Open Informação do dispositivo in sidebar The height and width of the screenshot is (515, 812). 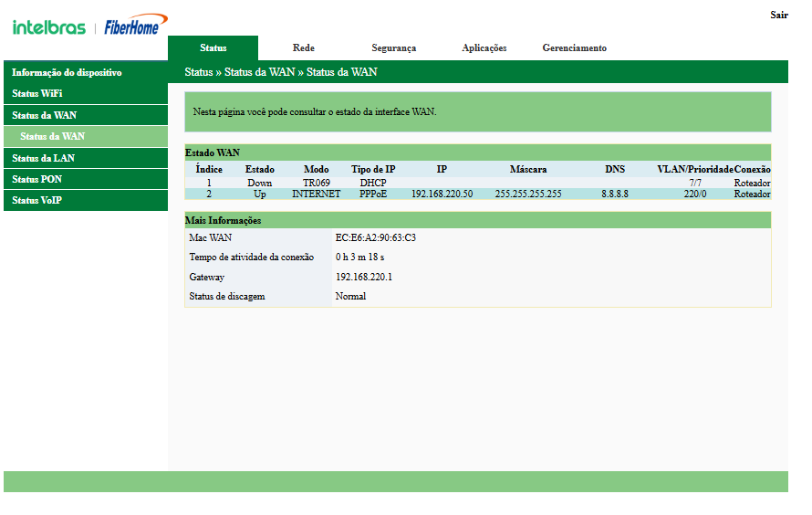(67, 72)
